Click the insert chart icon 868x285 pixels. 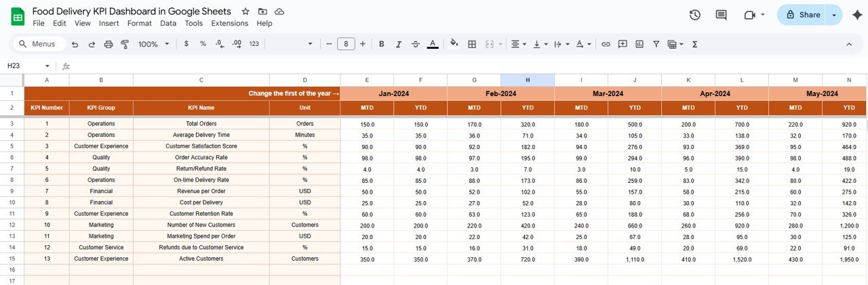(639, 44)
